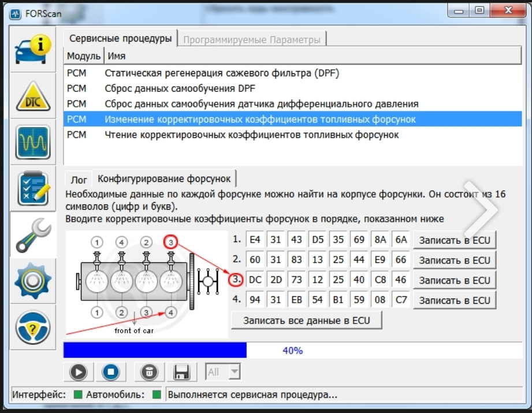Select the Конфигурирование форсунок tab
Viewport: 532px width, 413px height.
point(164,178)
